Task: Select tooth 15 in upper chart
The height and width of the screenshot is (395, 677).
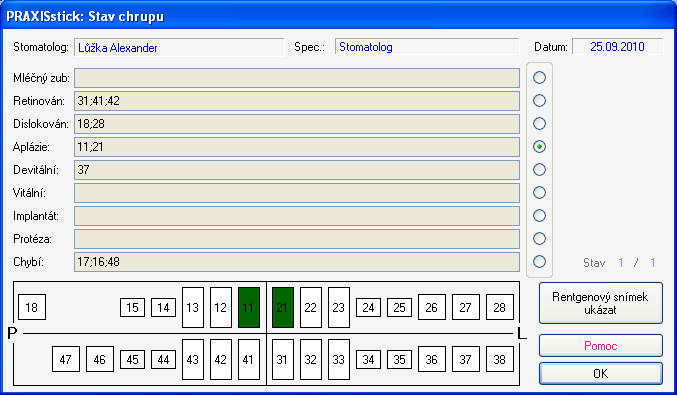Action: 133,307
